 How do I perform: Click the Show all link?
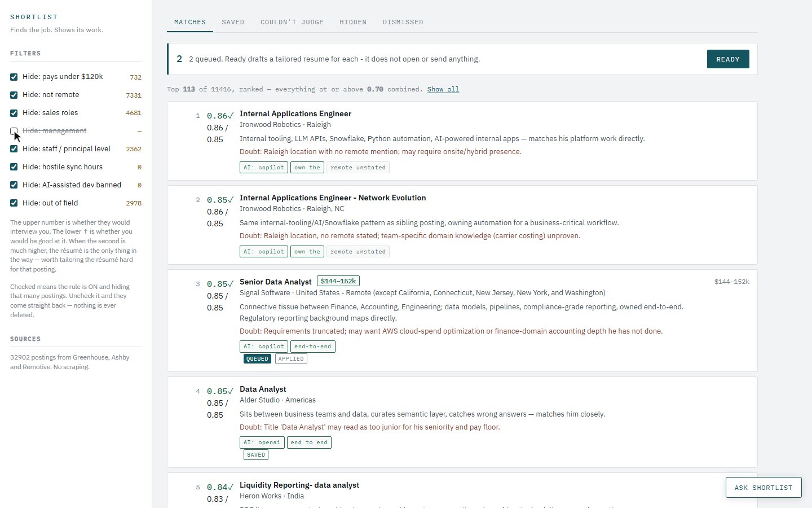point(443,89)
